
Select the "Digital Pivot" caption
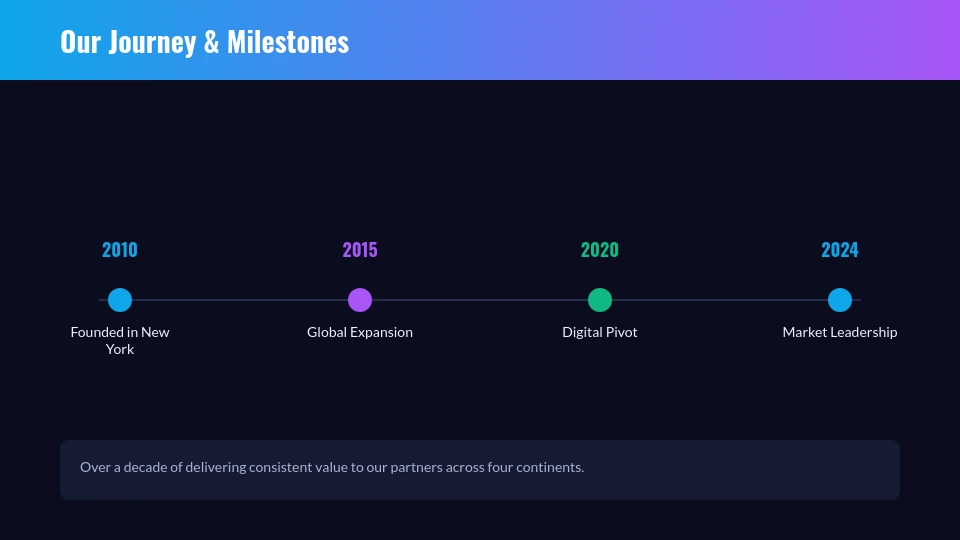click(x=600, y=332)
